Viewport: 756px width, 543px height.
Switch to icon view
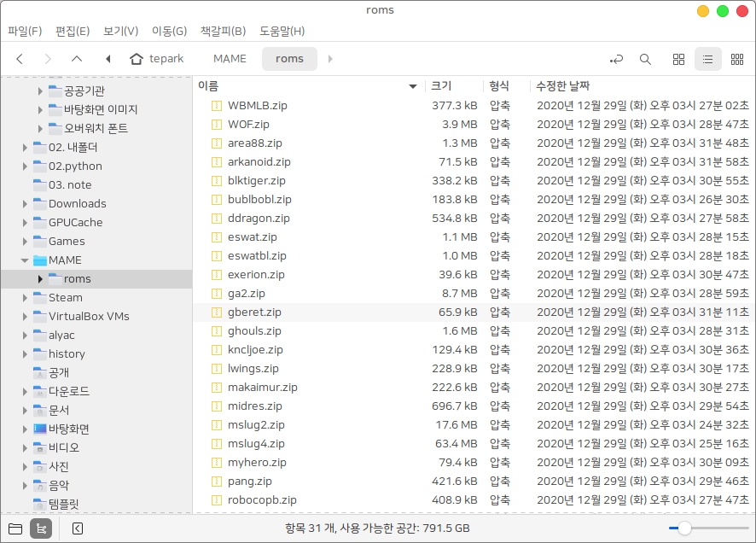(x=679, y=59)
